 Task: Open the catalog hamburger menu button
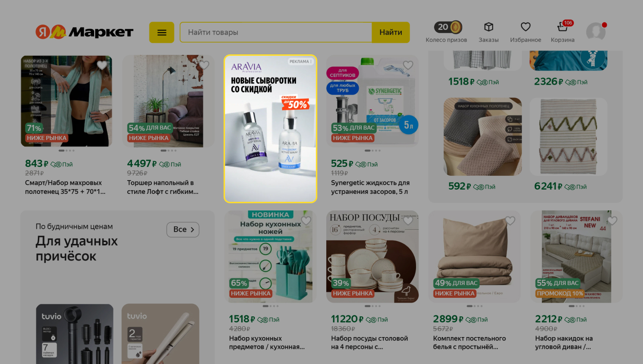click(162, 33)
